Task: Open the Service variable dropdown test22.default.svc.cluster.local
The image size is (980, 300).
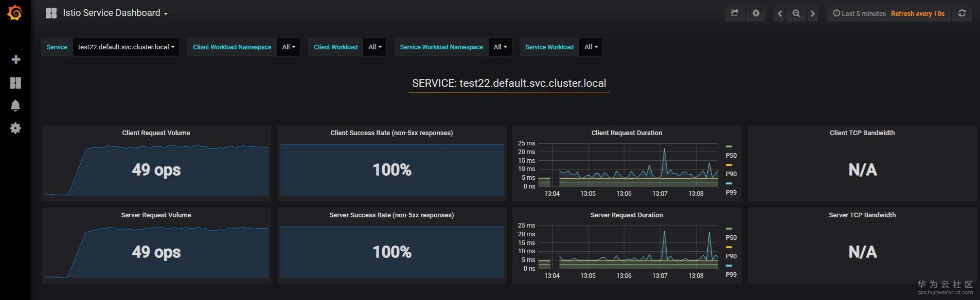Action: [x=126, y=47]
